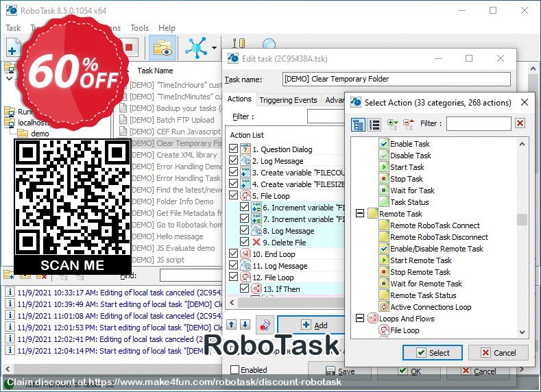The width and height of the screenshot is (541, 392).
Task: Select Wait for Remote Task action
Action: pyautogui.click(x=426, y=284)
